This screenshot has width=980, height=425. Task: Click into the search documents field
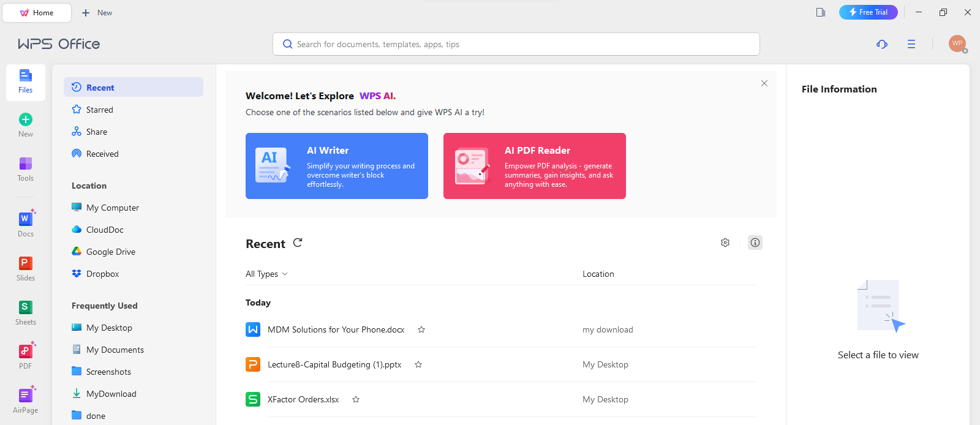point(516,44)
